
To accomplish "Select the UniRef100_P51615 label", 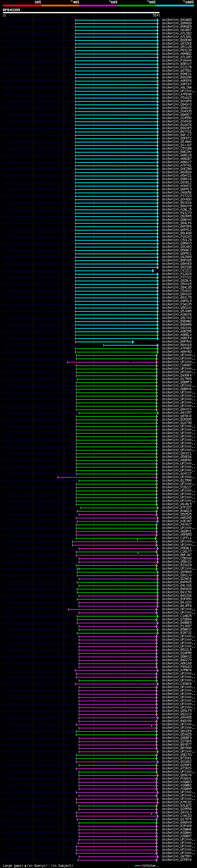I will 177,98.
